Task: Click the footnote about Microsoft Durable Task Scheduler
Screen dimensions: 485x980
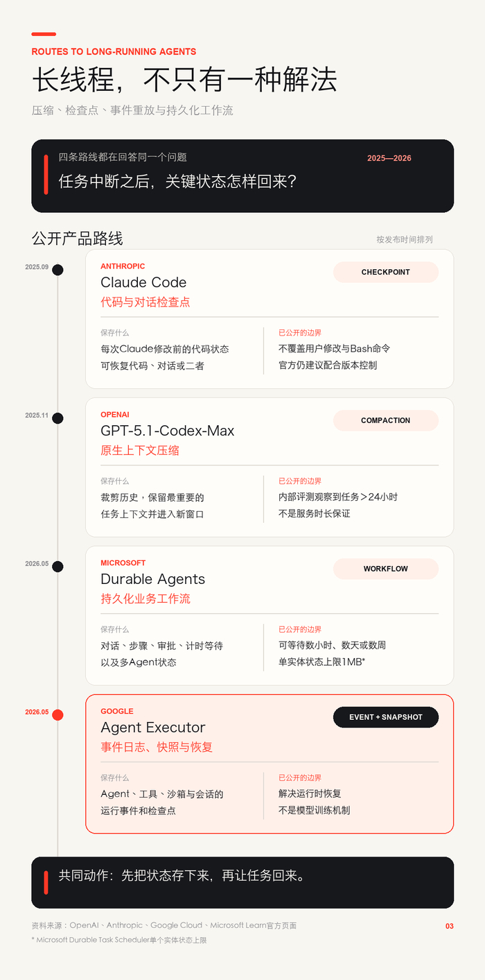Action: coord(119,940)
